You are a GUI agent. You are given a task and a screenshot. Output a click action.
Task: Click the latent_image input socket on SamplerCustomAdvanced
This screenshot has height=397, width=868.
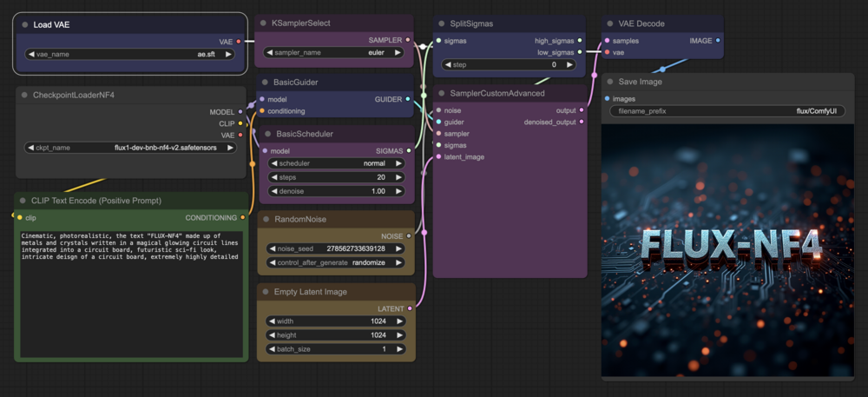(438, 156)
